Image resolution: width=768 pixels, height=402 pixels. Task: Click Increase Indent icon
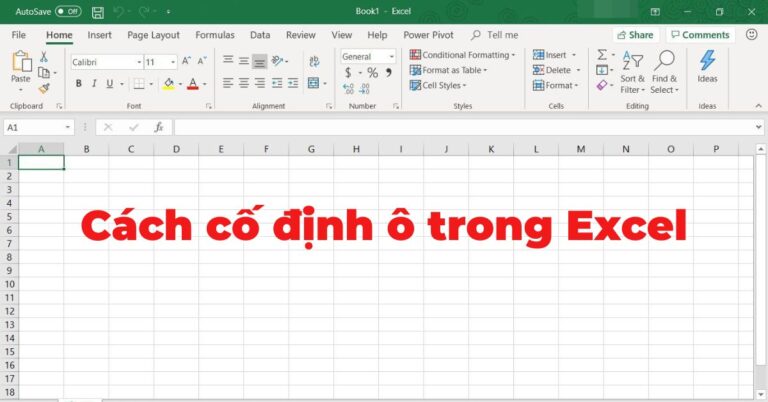pos(293,83)
